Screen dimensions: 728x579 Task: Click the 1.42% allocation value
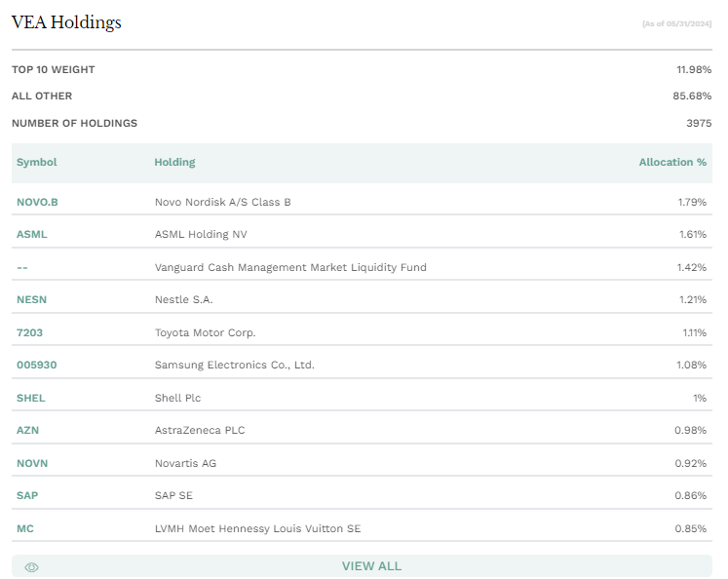[x=692, y=267]
